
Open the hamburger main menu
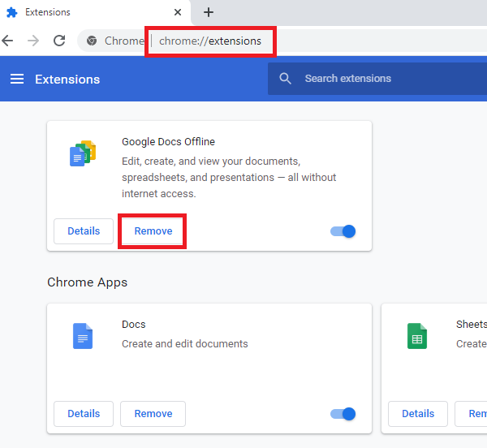pyautogui.click(x=17, y=79)
